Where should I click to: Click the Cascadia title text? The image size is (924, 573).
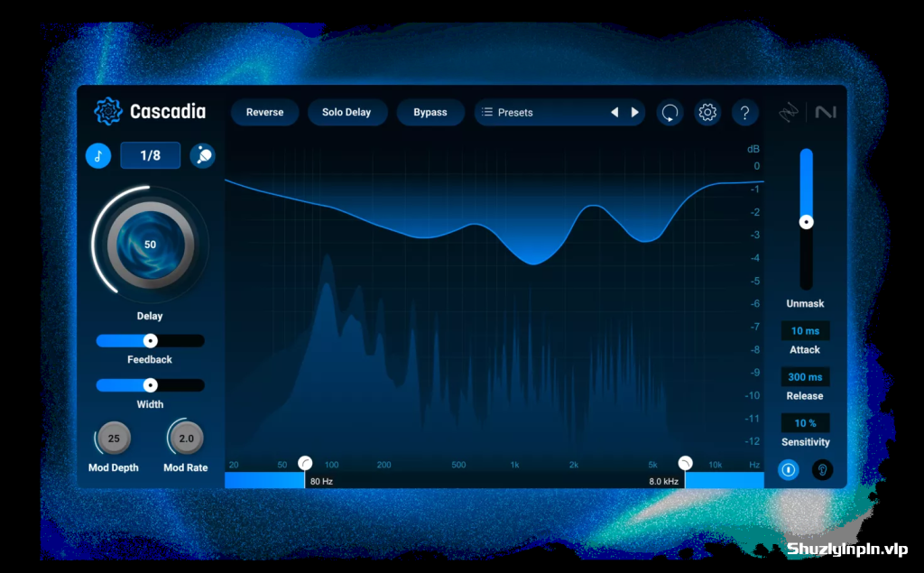pyautogui.click(x=168, y=111)
